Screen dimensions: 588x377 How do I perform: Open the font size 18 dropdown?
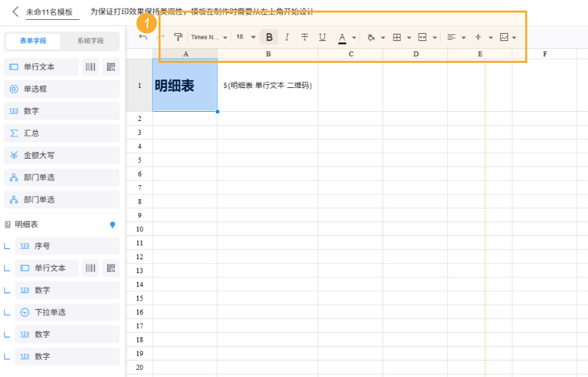pyautogui.click(x=246, y=37)
